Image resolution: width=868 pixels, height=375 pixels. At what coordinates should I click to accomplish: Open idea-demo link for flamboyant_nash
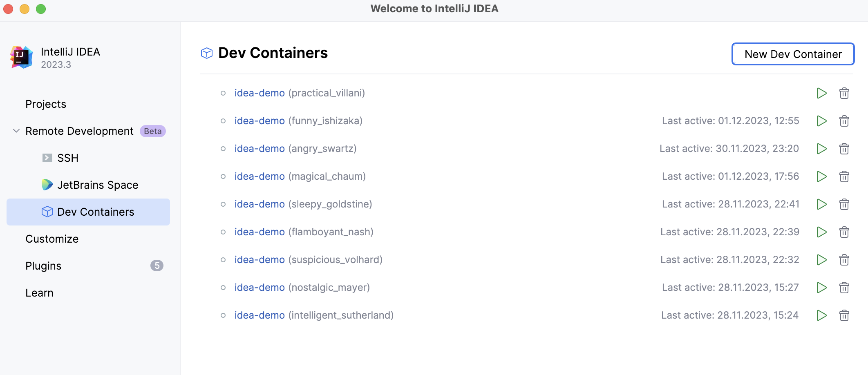click(260, 232)
